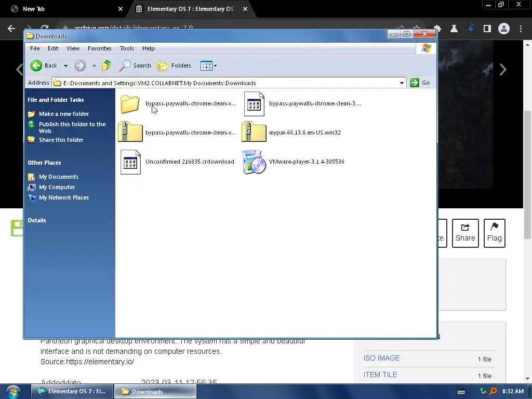
Task: Select Unconfirmed 216835.crdownload file icon
Action: [x=130, y=162]
